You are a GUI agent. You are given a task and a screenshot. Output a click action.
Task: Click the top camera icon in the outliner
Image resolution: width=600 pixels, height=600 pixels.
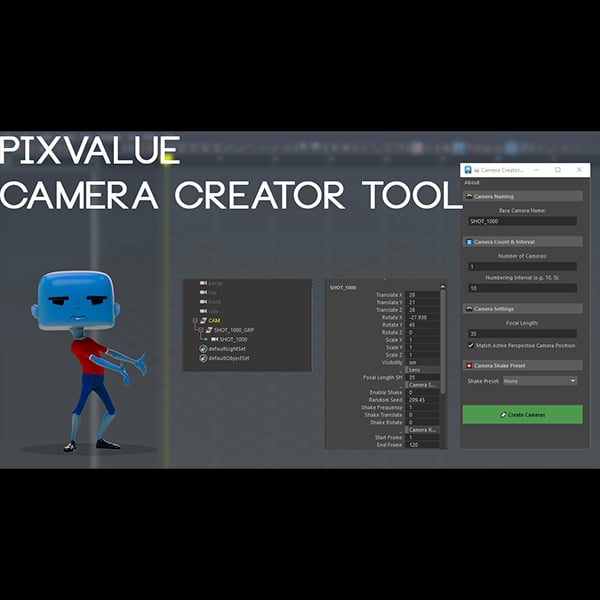coord(203,292)
